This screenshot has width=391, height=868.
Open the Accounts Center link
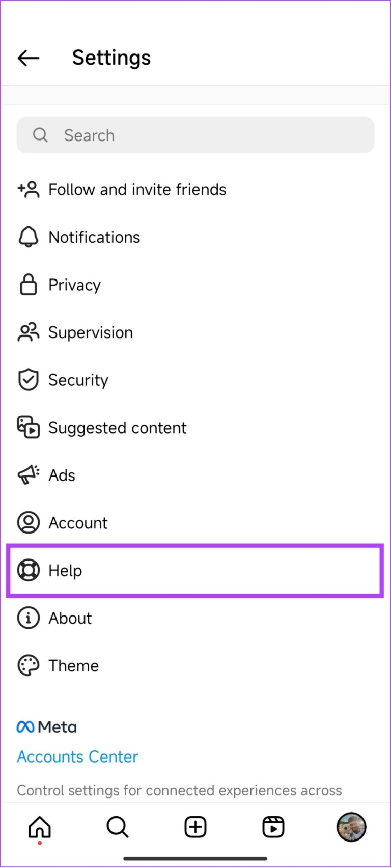[77, 757]
